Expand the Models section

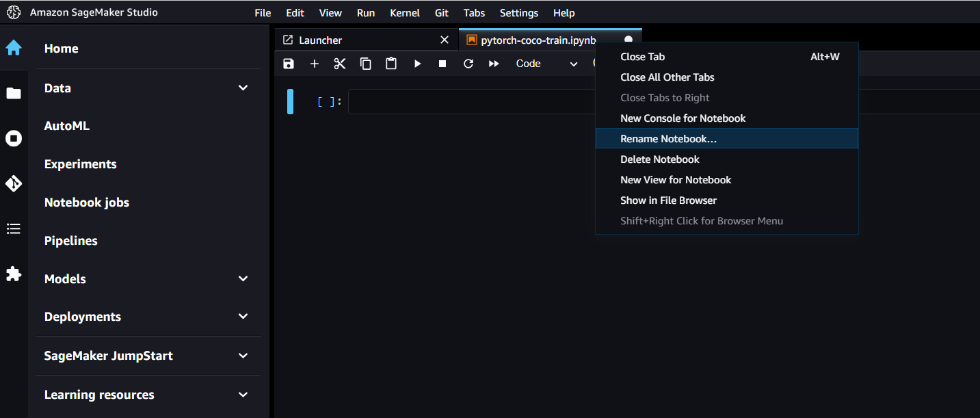point(243,279)
